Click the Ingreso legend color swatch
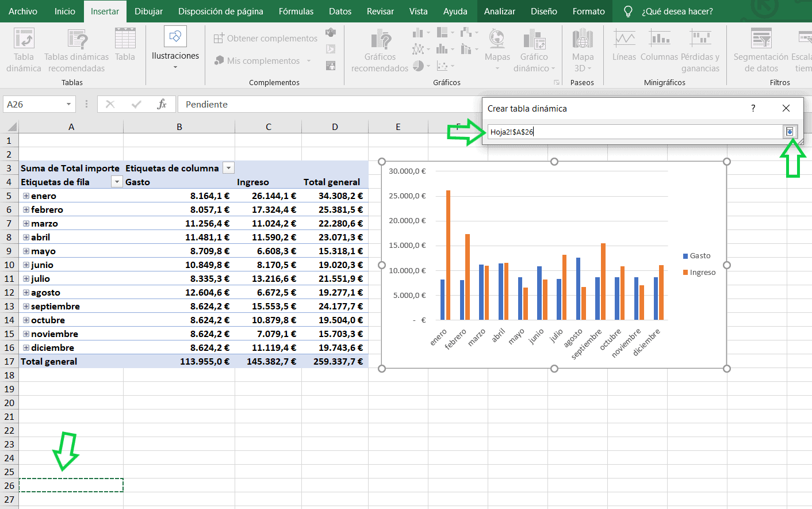Viewport: 812px width, 509px height. click(x=685, y=273)
